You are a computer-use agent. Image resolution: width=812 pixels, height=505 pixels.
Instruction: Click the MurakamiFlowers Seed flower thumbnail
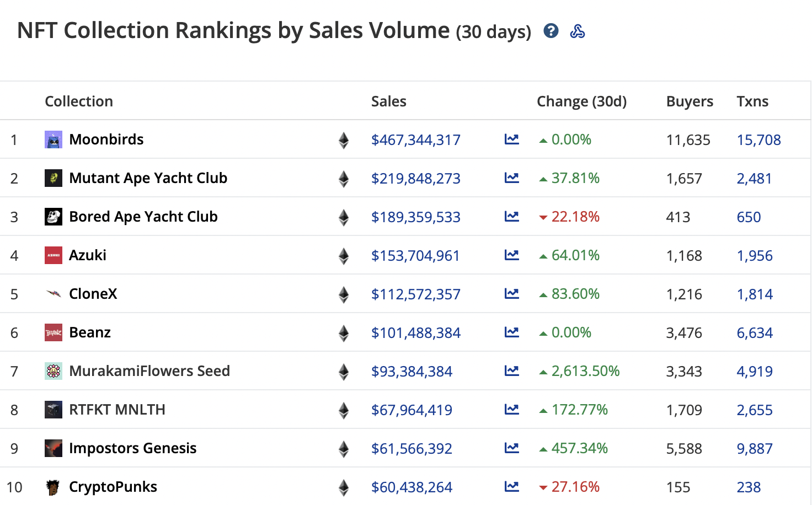click(x=54, y=371)
